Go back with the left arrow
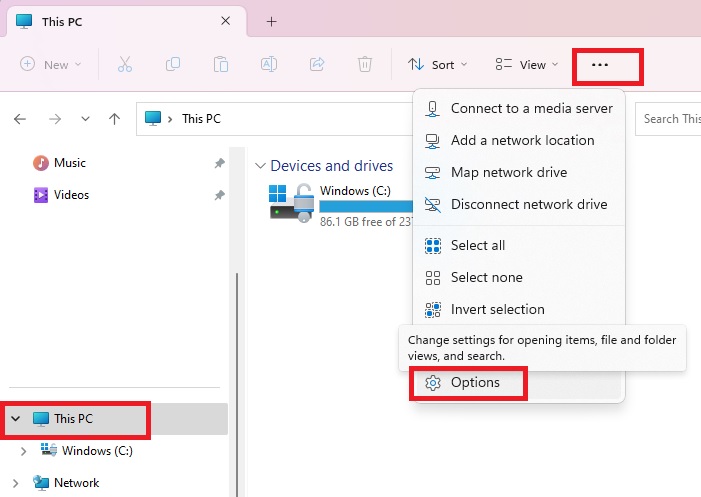Viewport: 701px width, 497px height. tap(20, 119)
